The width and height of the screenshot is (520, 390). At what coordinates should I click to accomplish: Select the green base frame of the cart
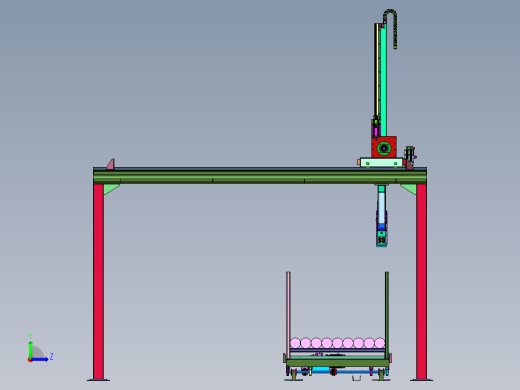337,363
